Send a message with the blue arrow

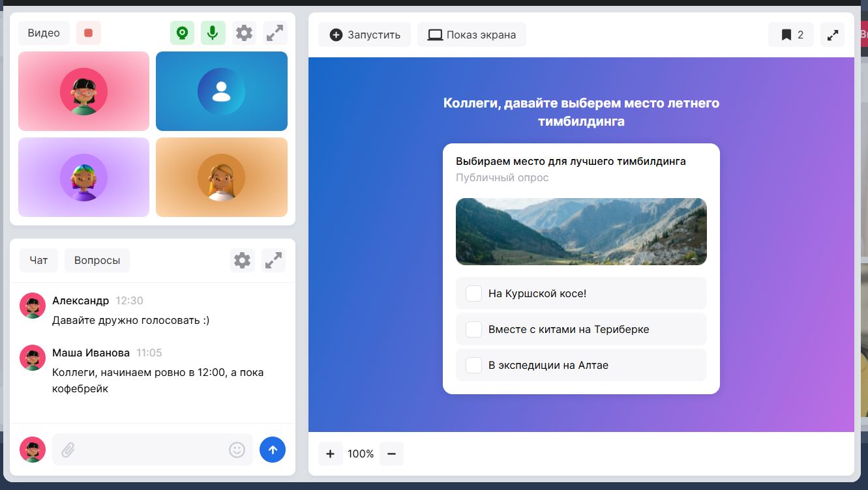click(x=273, y=449)
